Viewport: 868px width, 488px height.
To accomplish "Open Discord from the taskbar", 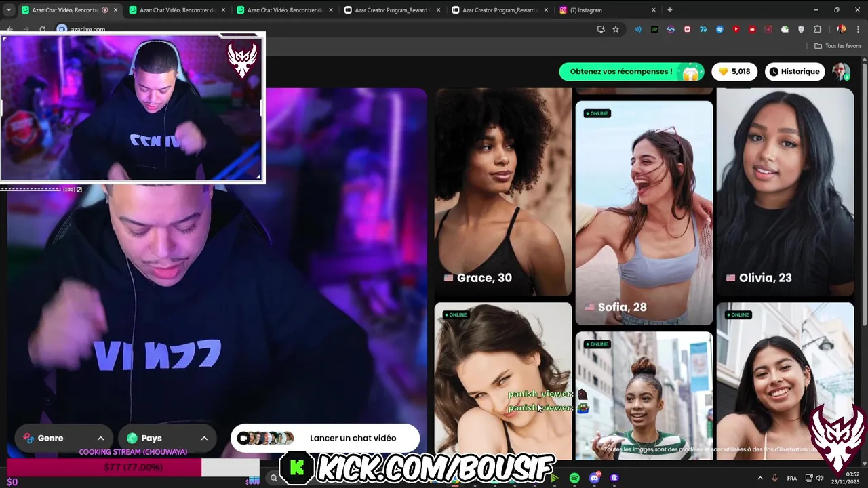I will [x=595, y=478].
